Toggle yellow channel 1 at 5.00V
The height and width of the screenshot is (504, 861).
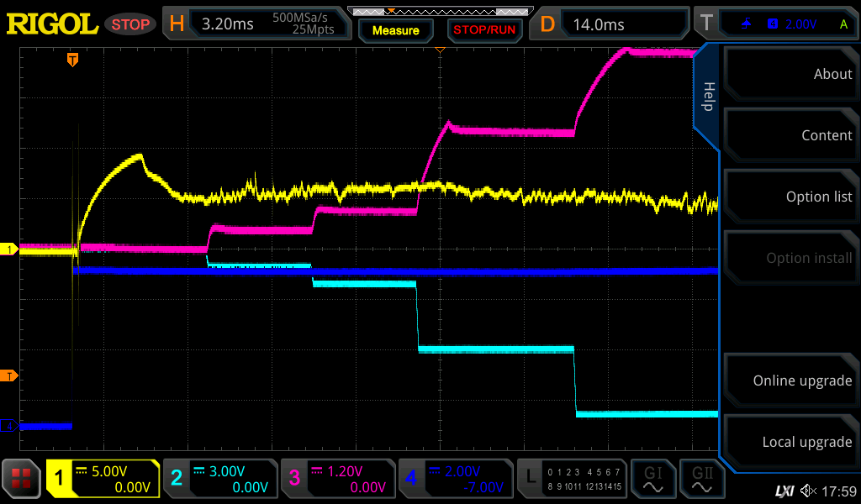pos(103,479)
